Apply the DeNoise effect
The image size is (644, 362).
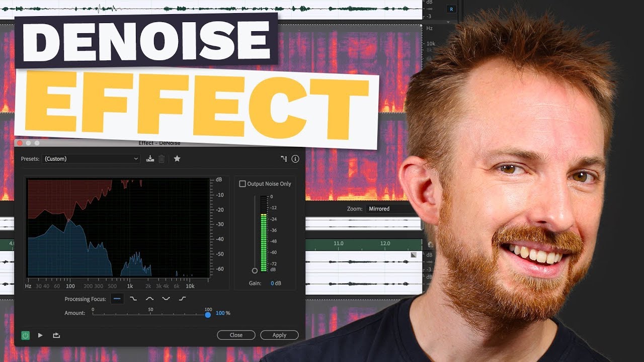pyautogui.click(x=279, y=335)
